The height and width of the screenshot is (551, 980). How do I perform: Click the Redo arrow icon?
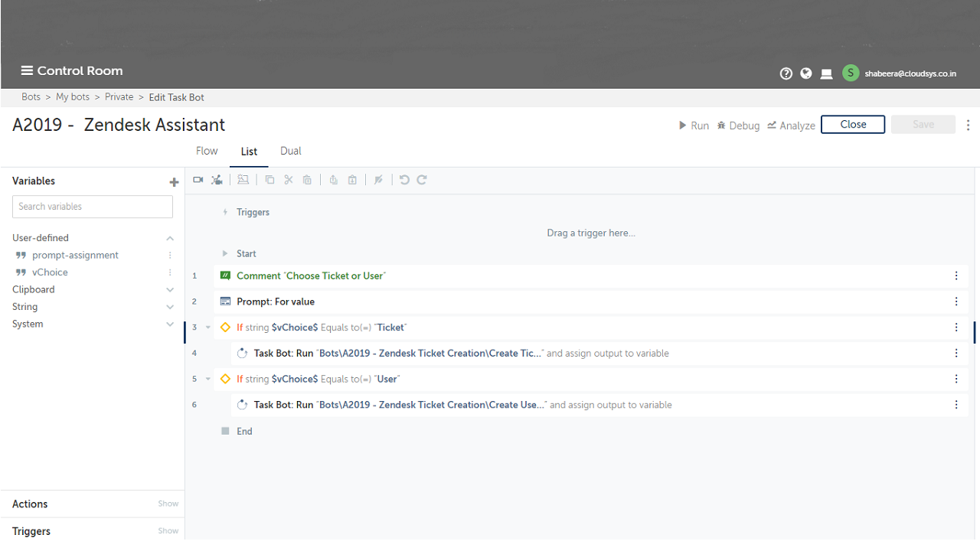click(422, 180)
